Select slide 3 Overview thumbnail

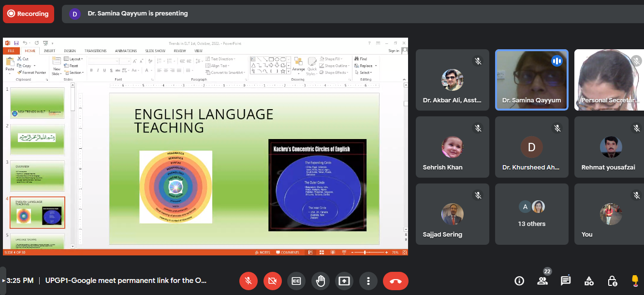pos(37,176)
